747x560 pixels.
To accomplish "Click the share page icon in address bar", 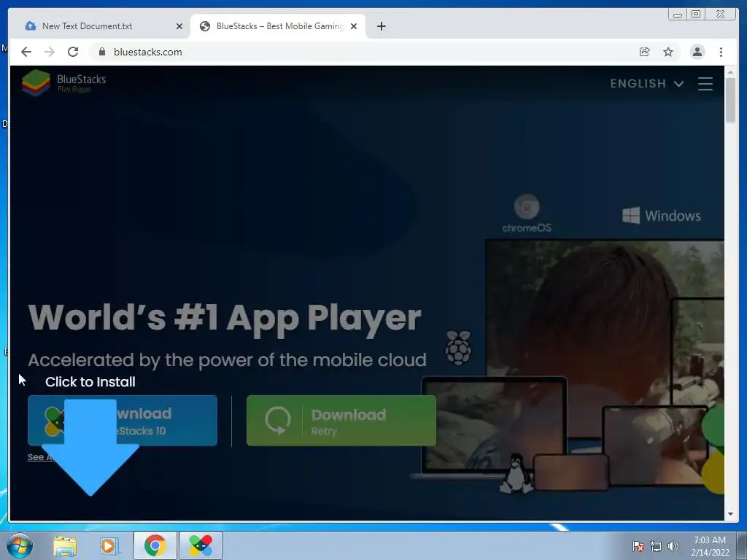I will (644, 52).
